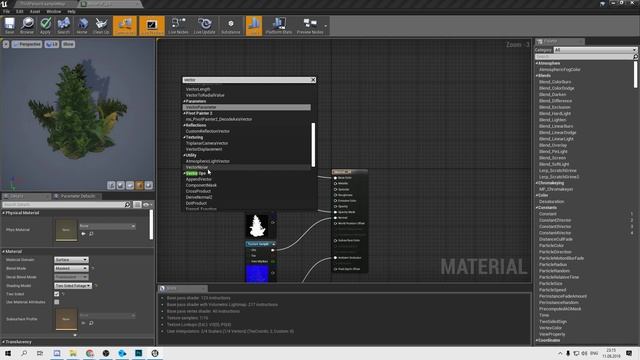Open the Browse content icon
The image size is (640, 360).
(x=27, y=25)
